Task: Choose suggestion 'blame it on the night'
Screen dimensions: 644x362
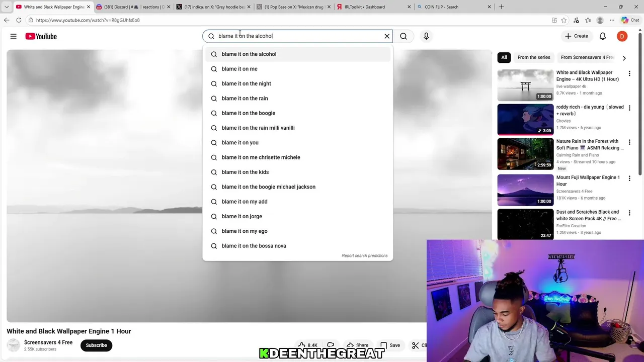Action: (x=297, y=83)
